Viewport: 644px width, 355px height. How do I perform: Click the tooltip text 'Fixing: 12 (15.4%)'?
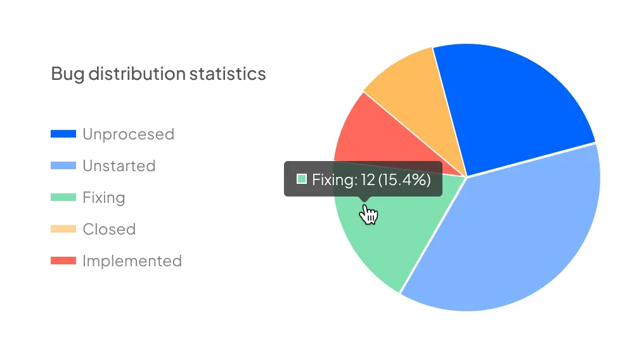pyautogui.click(x=371, y=179)
